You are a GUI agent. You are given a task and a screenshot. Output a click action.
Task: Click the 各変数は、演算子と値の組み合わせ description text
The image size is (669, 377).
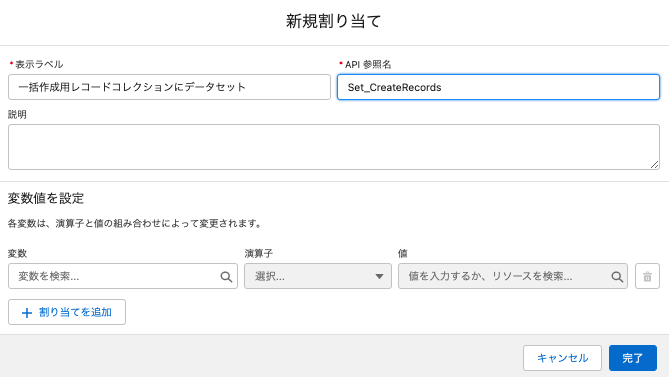tap(135, 223)
